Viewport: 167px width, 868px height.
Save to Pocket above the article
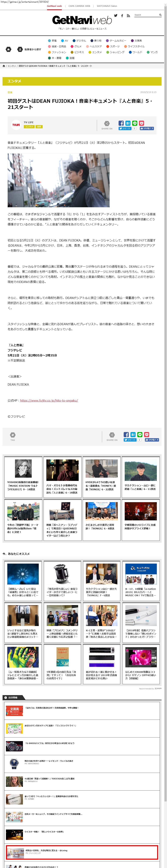(x=141, y=123)
